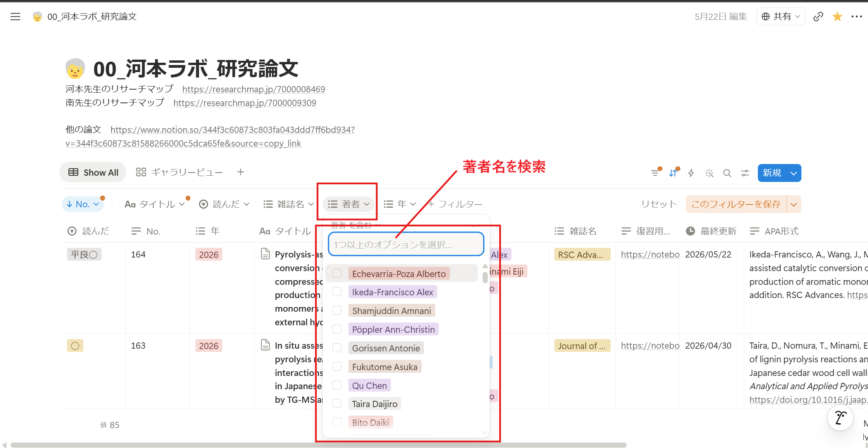Open page icon for Pyrolysis row

pyautogui.click(x=265, y=254)
